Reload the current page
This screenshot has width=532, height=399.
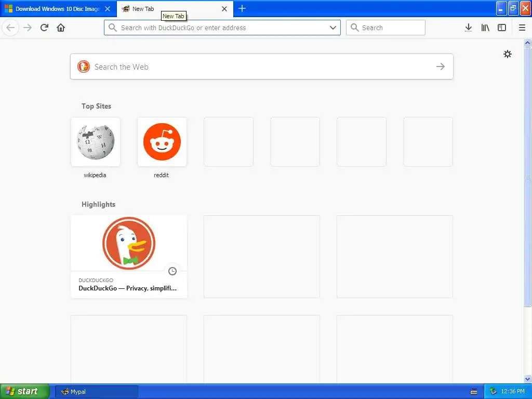click(x=44, y=28)
